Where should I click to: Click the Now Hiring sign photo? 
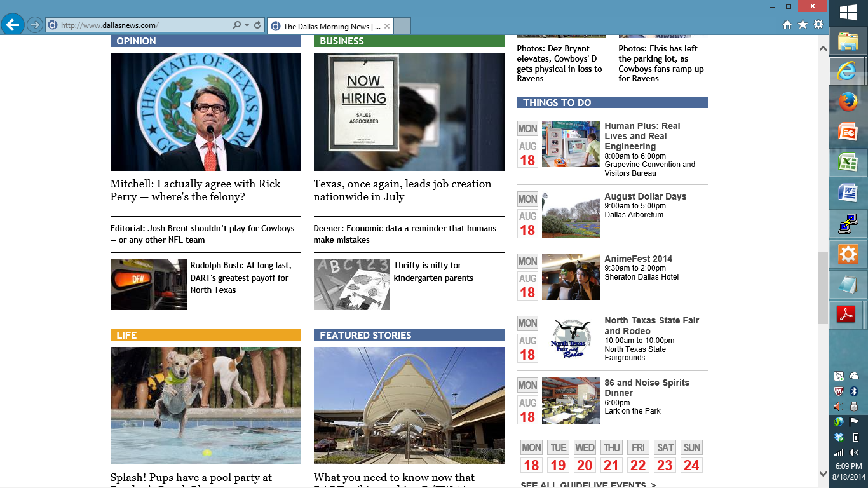tap(409, 112)
